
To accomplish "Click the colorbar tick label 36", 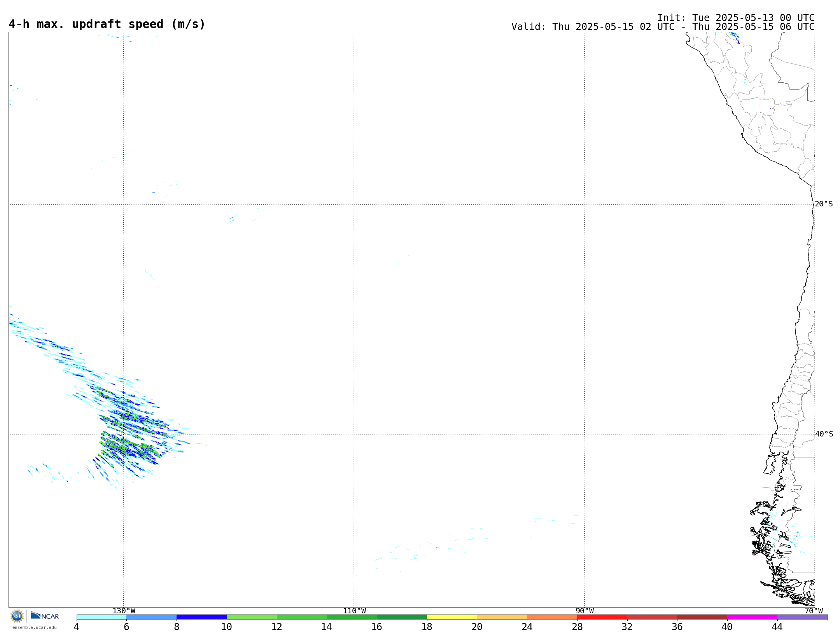I will click(x=677, y=627).
